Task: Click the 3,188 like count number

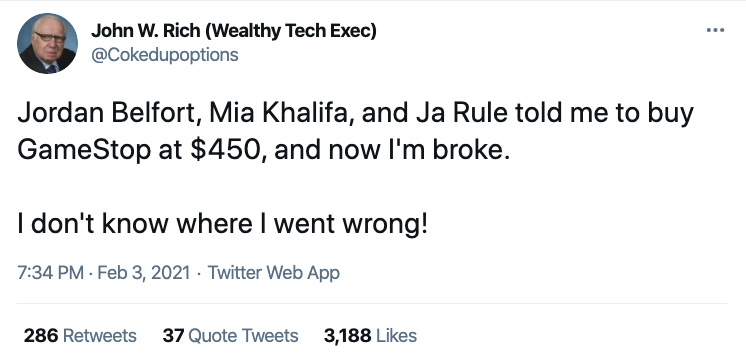Action: click(347, 336)
